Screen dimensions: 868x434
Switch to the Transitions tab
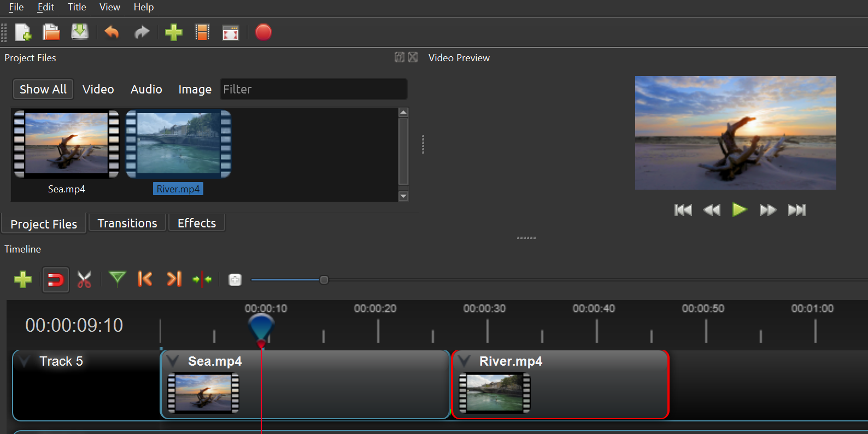[x=127, y=223]
